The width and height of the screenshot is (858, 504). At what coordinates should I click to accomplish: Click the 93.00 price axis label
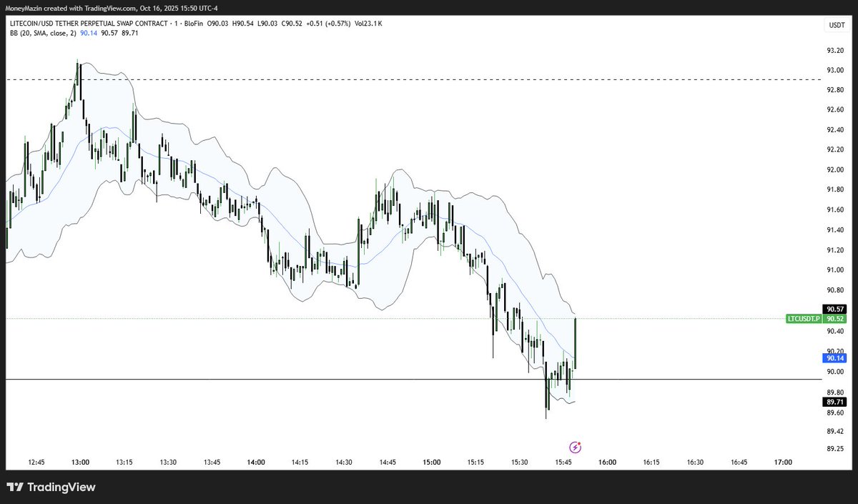tap(835, 70)
